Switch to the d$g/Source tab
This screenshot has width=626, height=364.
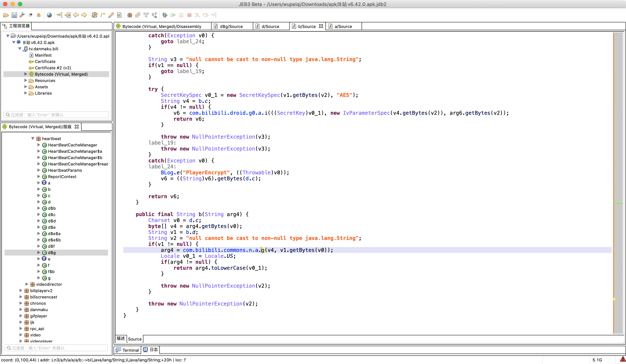(231, 26)
